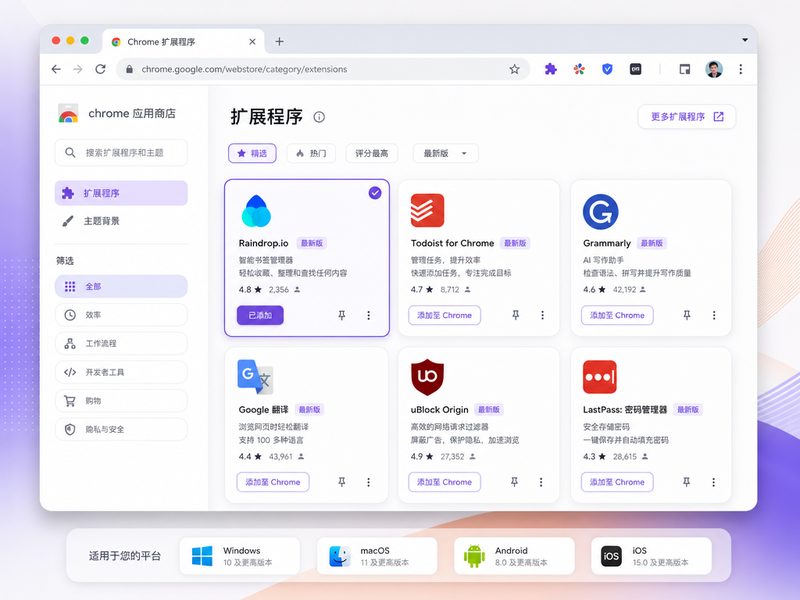Open the blue shield extension icon
This screenshot has width=800, height=600.
click(x=607, y=69)
